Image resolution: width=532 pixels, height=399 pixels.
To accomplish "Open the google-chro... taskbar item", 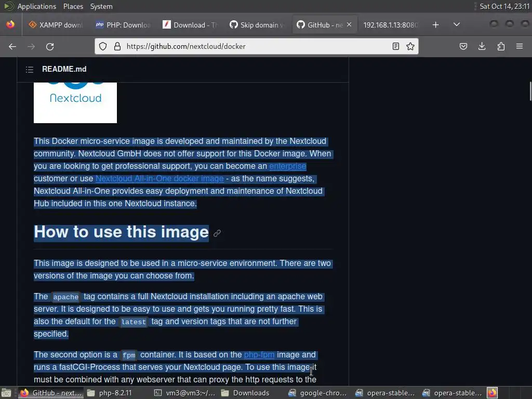I will tap(317, 393).
